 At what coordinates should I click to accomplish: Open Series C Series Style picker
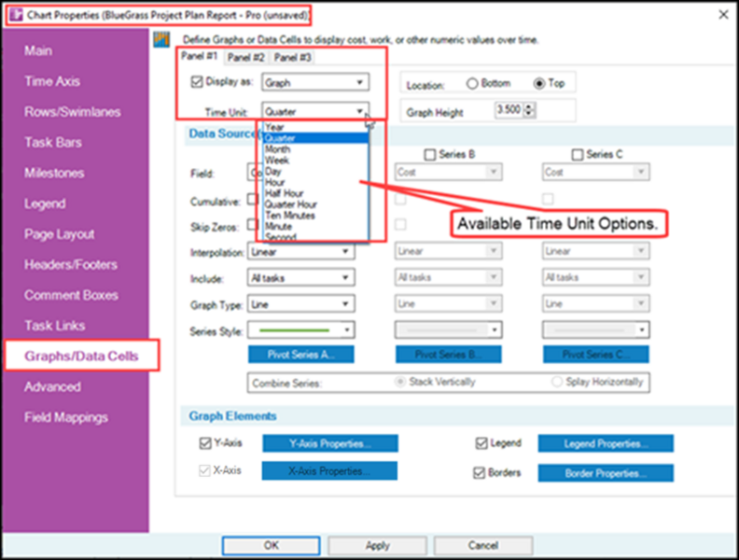(595, 330)
